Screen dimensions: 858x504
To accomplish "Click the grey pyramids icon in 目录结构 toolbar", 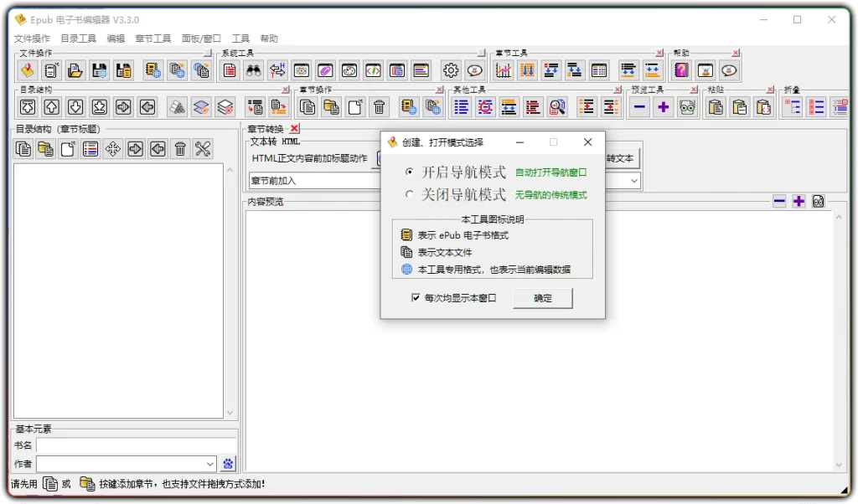I will click(x=177, y=107).
